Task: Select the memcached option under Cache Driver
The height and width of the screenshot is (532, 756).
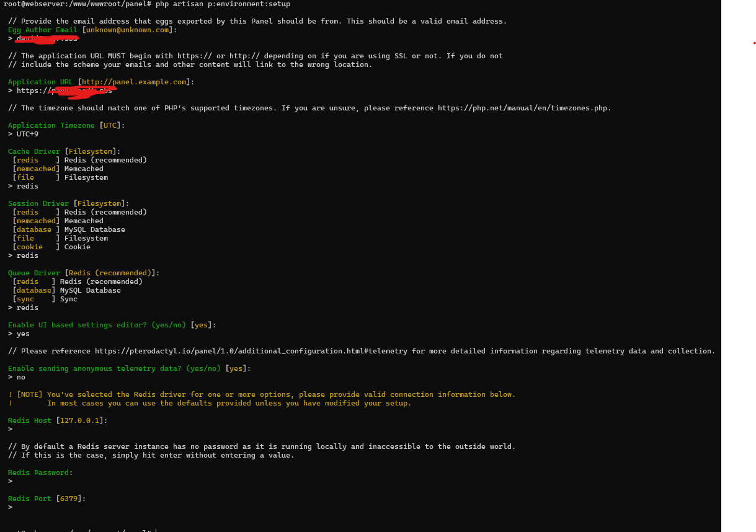Action: 36,169
